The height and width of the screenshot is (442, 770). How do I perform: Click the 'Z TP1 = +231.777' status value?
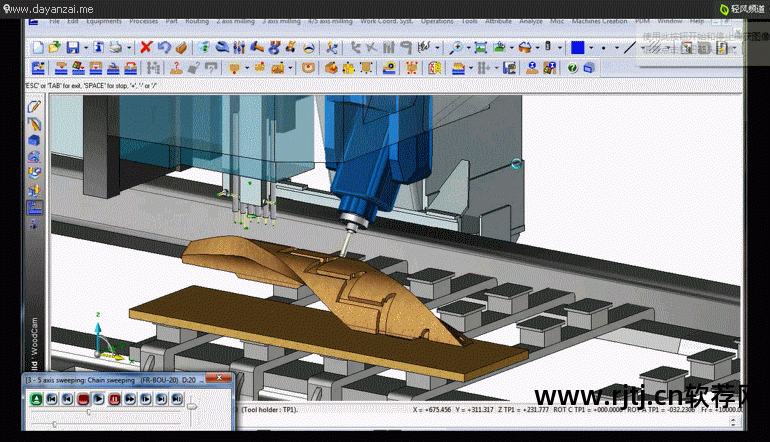(523, 409)
